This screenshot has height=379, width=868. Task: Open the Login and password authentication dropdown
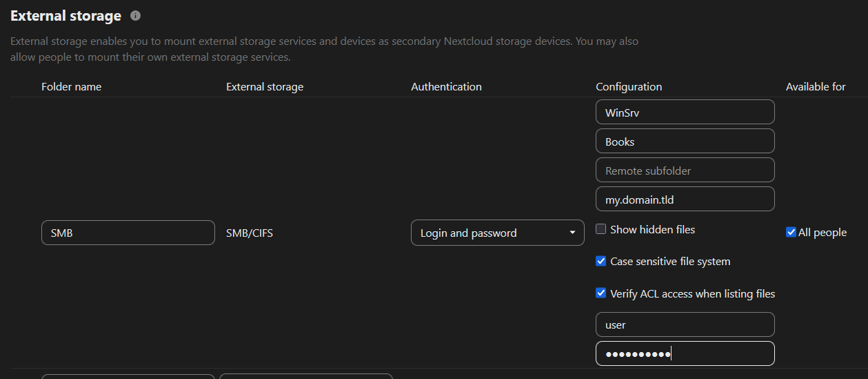[x=497, y=233]
